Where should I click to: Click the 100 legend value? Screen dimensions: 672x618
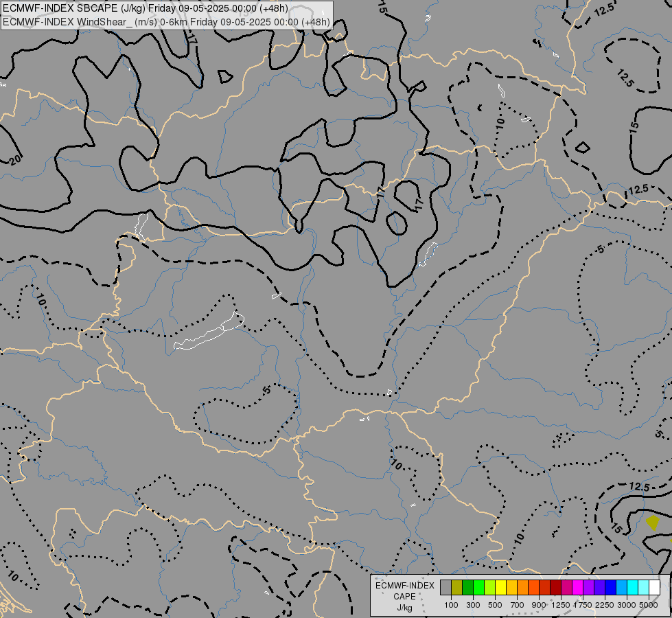451,605
